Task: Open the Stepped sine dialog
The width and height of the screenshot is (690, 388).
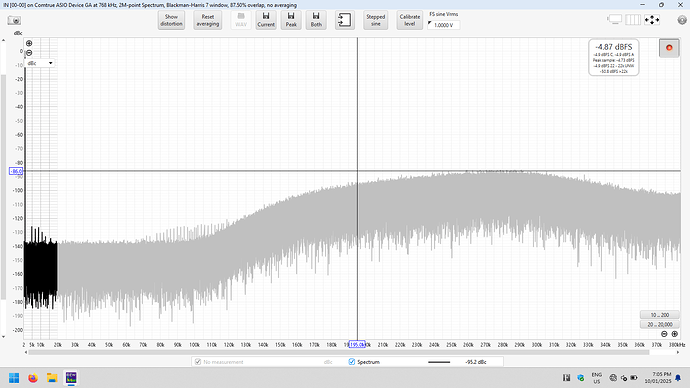Action: tap(375, 20)
